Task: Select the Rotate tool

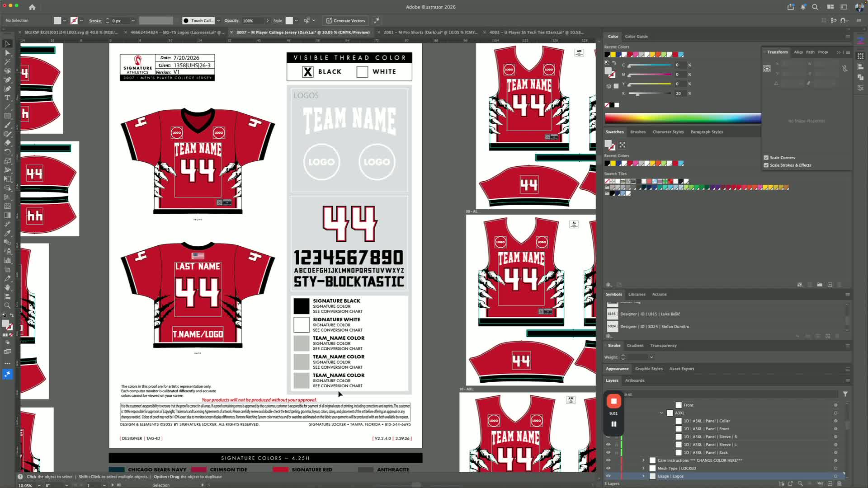Action: (7, 152)
